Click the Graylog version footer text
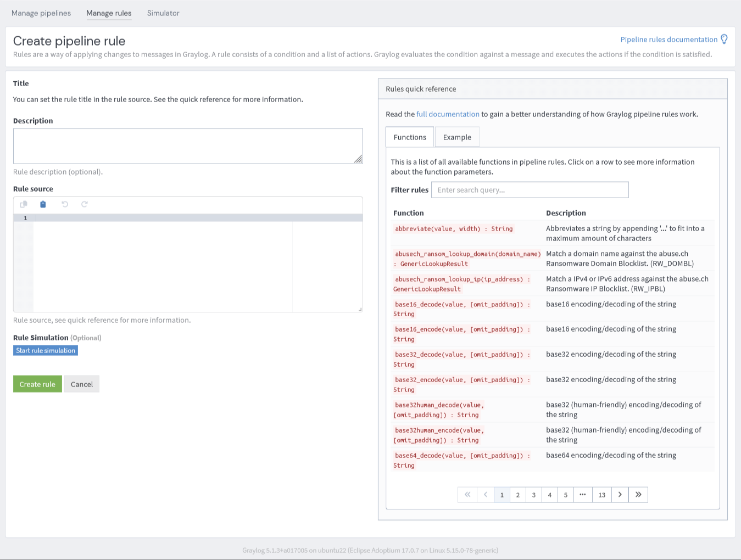This screenshot has width=741, height=560. [x=370, y=550]
